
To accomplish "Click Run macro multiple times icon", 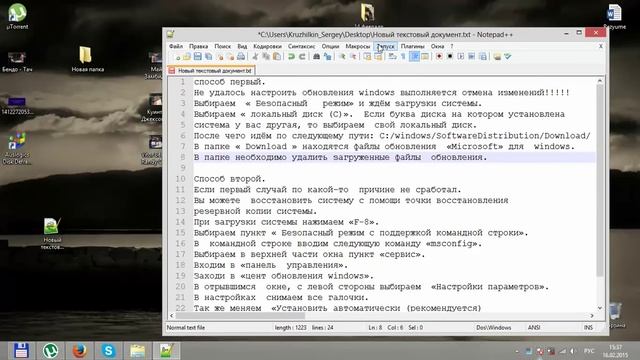I will click(x=471, y=57).
